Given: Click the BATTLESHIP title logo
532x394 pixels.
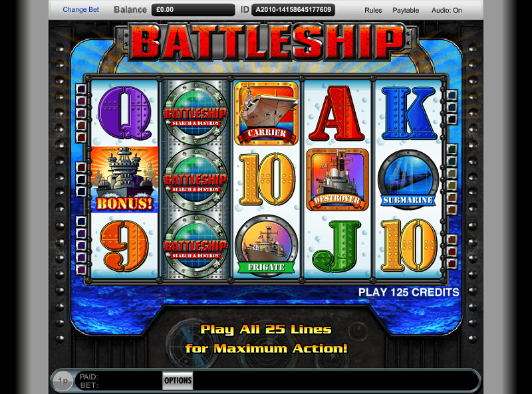Looking at the screenshot, I should (x=267, y=42).
